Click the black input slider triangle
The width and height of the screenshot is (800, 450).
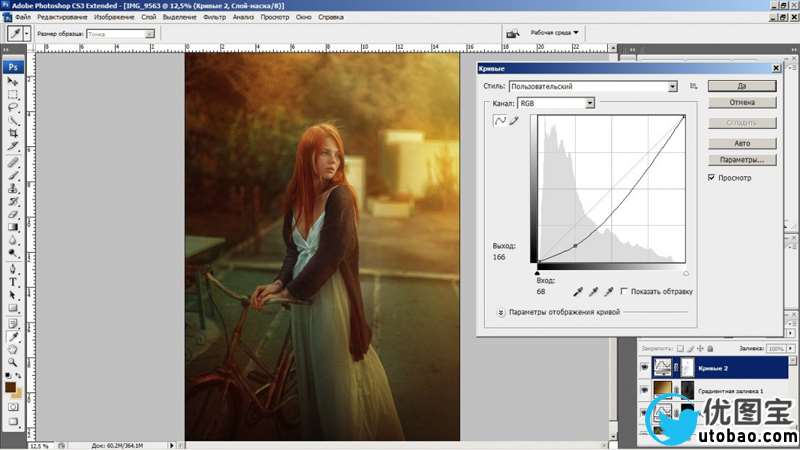(x=537, y=273)
